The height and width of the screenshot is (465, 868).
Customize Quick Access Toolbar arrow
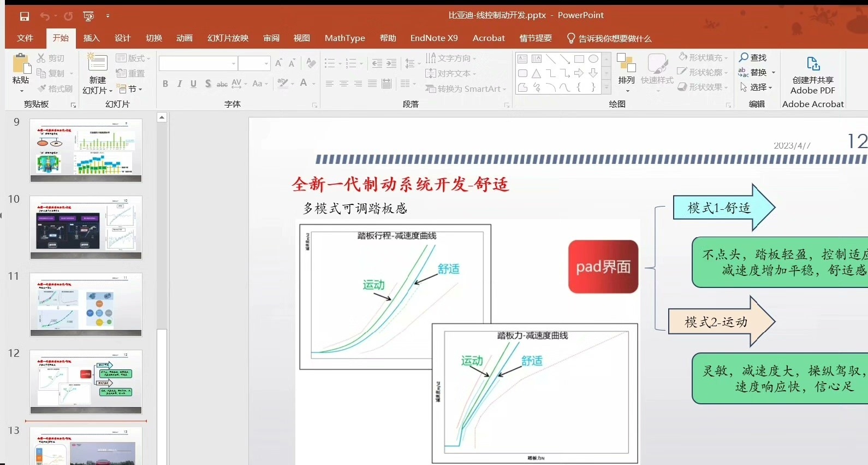tap(108, 16)
